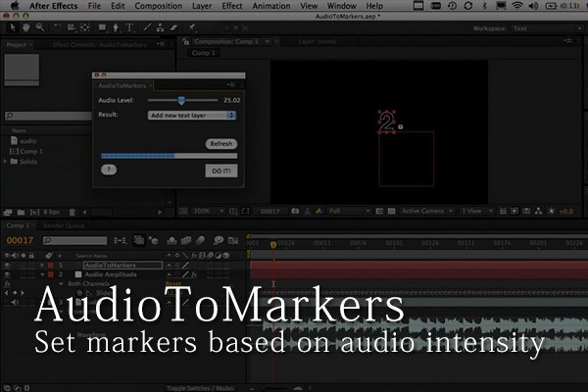Enable frame blending for the composition
The image size is (588, 392).
[x=186, y=240]
